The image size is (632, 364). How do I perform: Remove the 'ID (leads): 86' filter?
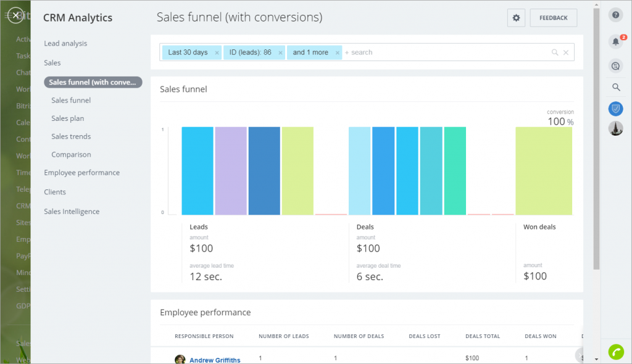tap(280, 53)
